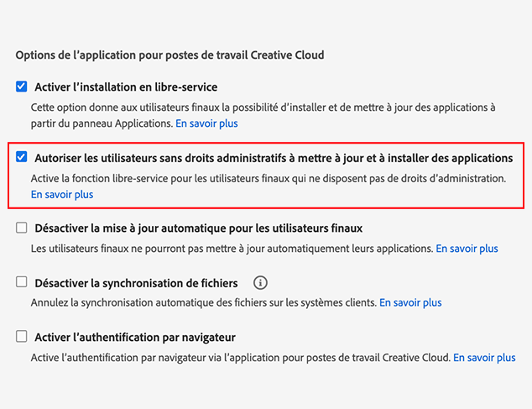Click the info icon beside file synchronisation
Viewport: 532px width, 409px height.
pos(260,283)
